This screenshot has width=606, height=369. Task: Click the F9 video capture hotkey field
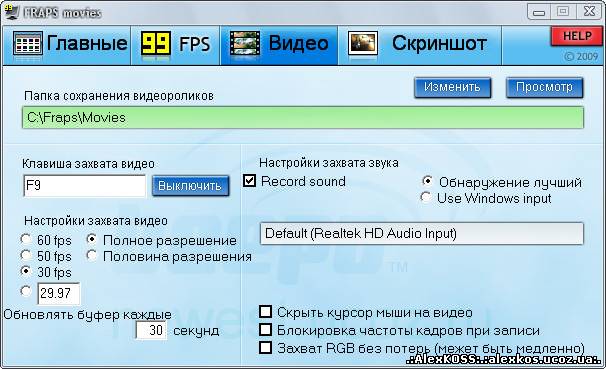coord(84,186)
